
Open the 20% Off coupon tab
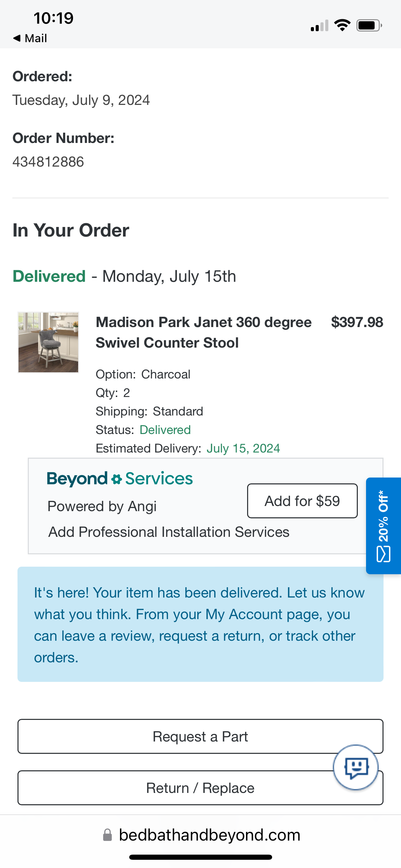384,526
